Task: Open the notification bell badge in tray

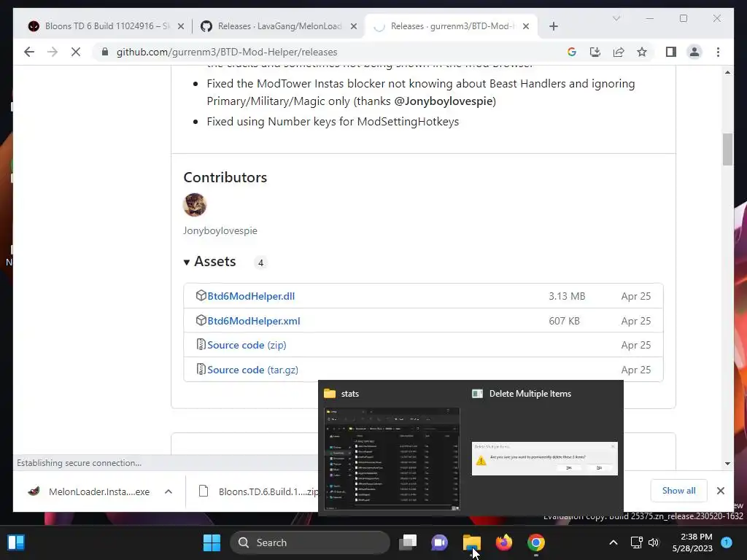Action: pyautogui.click(x=727, y=542)
